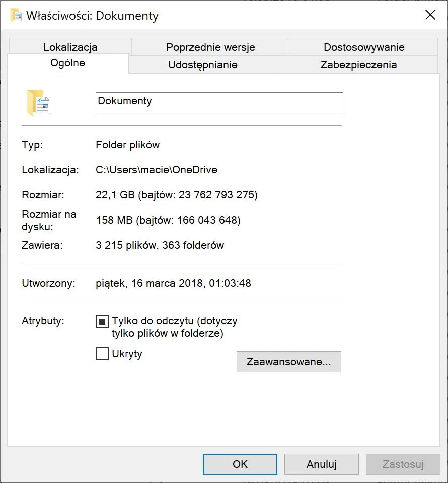448x483 pixels.
Task: Click the Anuluj button
Action: 322,464
